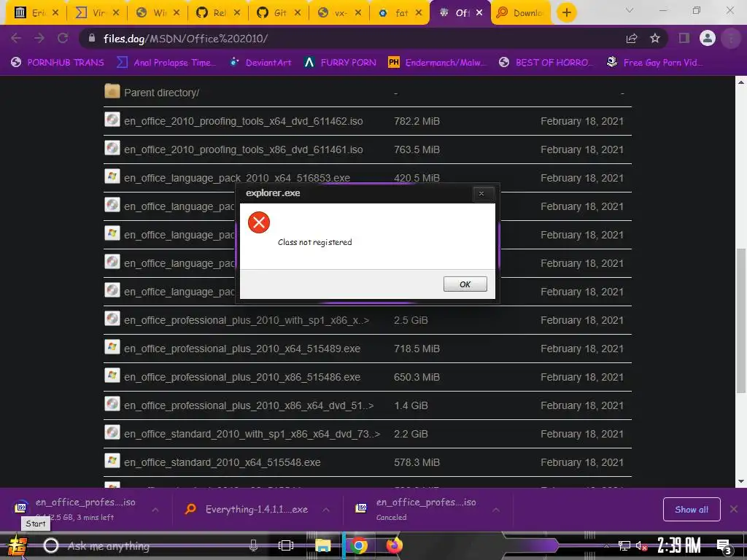Download en_office_2010_proofing_tools_x64_dvd_611462.iso

click(x=244, y=121)
